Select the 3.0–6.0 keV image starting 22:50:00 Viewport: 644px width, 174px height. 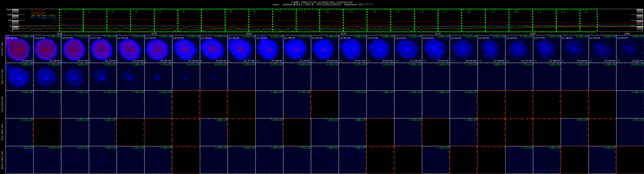(x=630, y=49)
